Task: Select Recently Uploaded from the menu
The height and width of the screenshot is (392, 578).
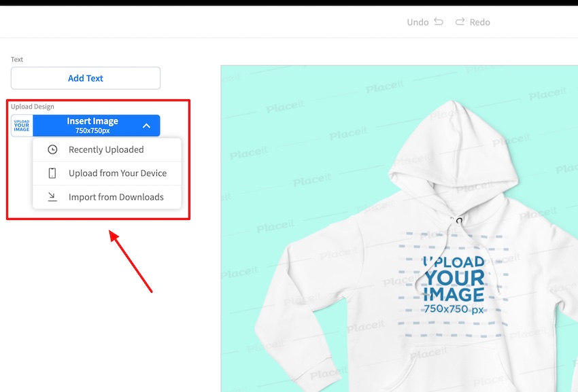Action: (107, 149)
